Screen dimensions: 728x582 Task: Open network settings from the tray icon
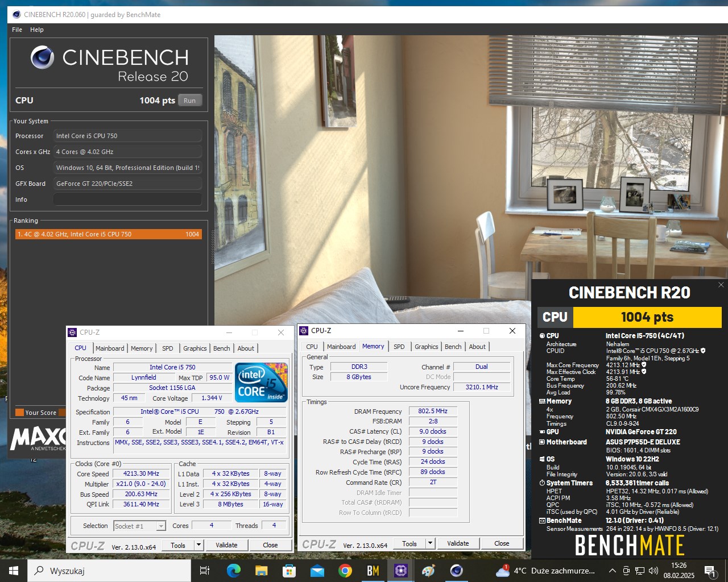pos(640,571)
